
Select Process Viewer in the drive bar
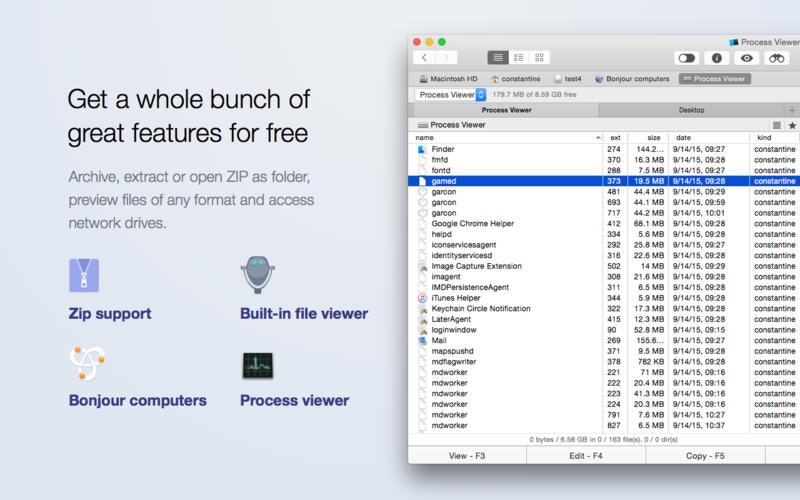[x=714, y=79]
